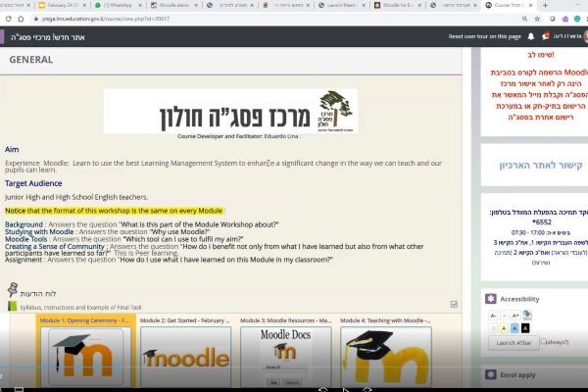Click the green round extension icon in toolbar
The width and height of the screenshot is (588, 392).
click(577, 19)
